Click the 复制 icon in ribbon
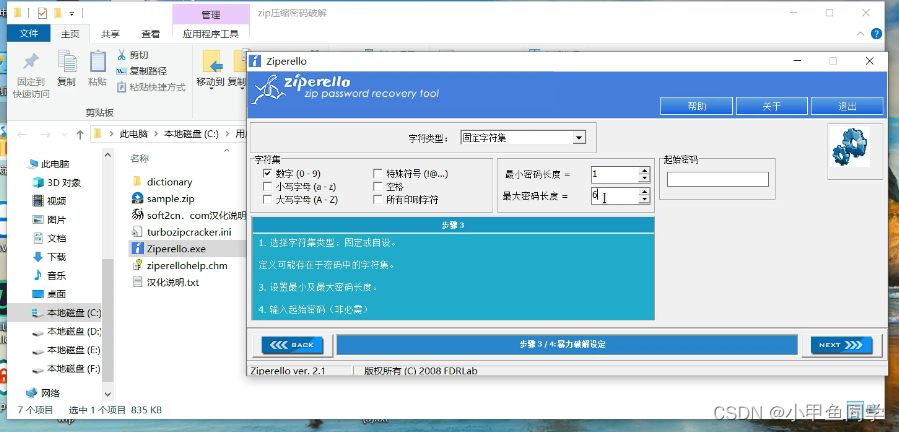This screenshot has height=432, width=899. point(67,61)
